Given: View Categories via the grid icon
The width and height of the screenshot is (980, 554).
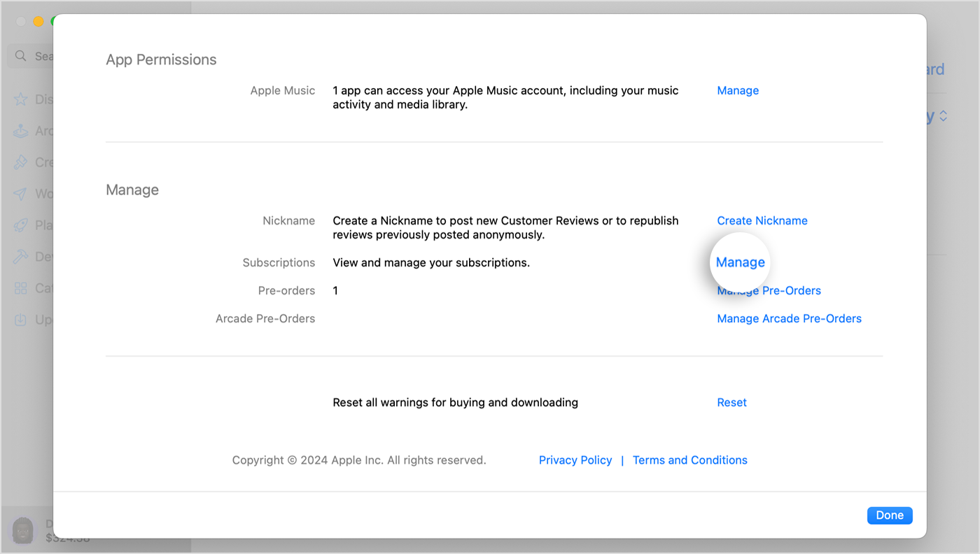Looking at the screenshot, I should click(x=21, y=287).
